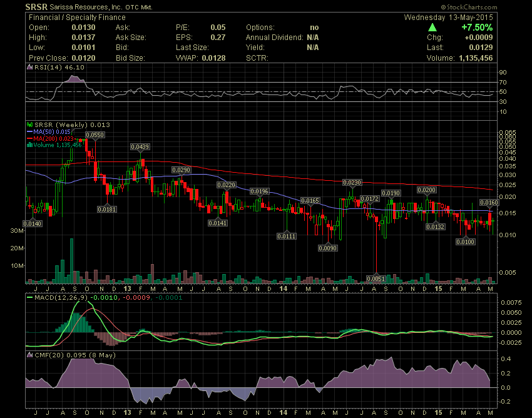Click the P/E value 0.05
This screenshot has height=418, width=532.
point(218,28)
